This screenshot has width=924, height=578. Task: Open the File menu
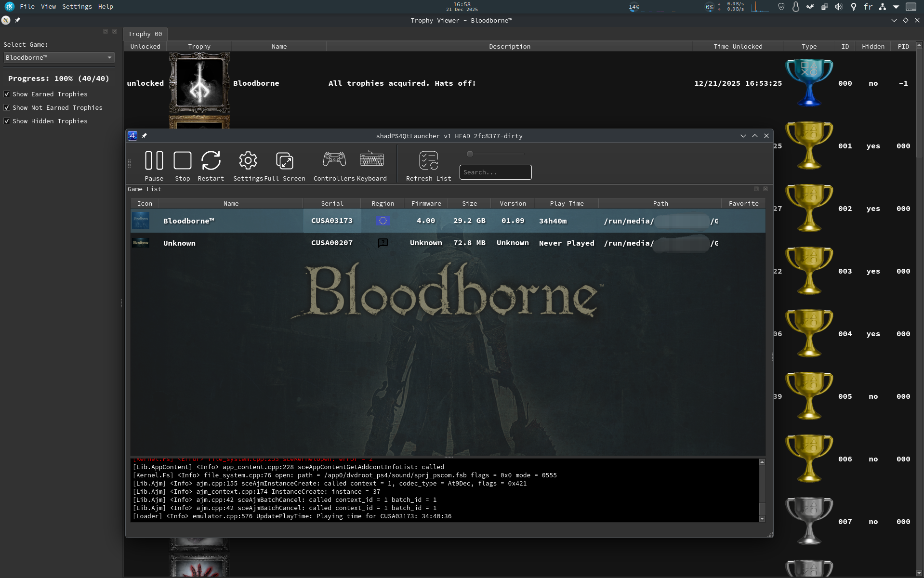click(27, 6)
